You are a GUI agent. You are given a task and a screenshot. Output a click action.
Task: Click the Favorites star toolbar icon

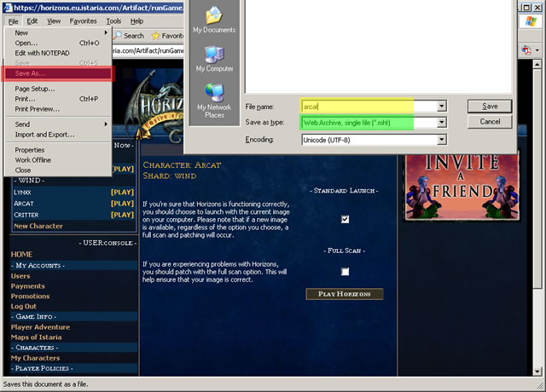pyautogui.click(x=157, y=36)
